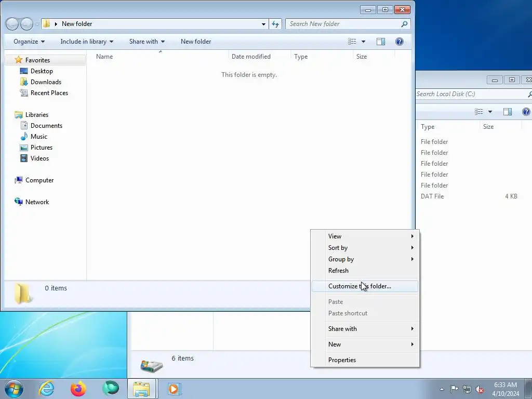Click the Favorites star icon
532x399 pixels.
[18, 60]
